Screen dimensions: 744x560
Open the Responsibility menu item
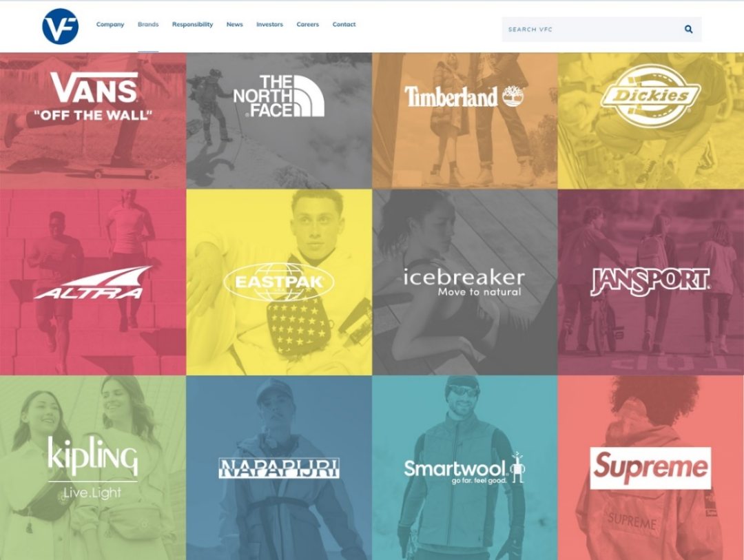pyautogui.click(x=192, y=24)
